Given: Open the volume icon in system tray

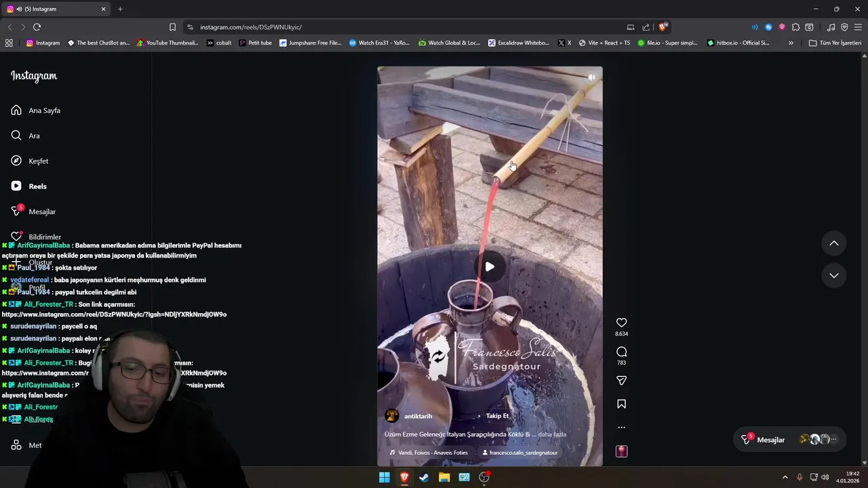Looking at the screenshot, I should tap(825, 477).
